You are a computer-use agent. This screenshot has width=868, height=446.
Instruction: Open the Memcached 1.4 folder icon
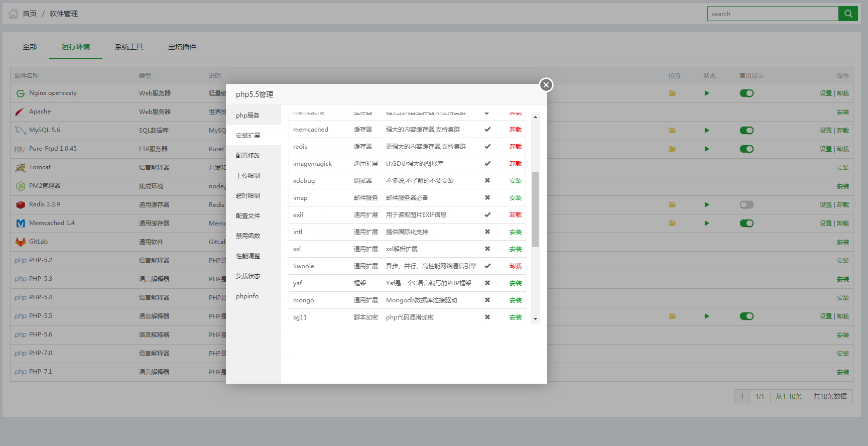(x=672, y=224)
